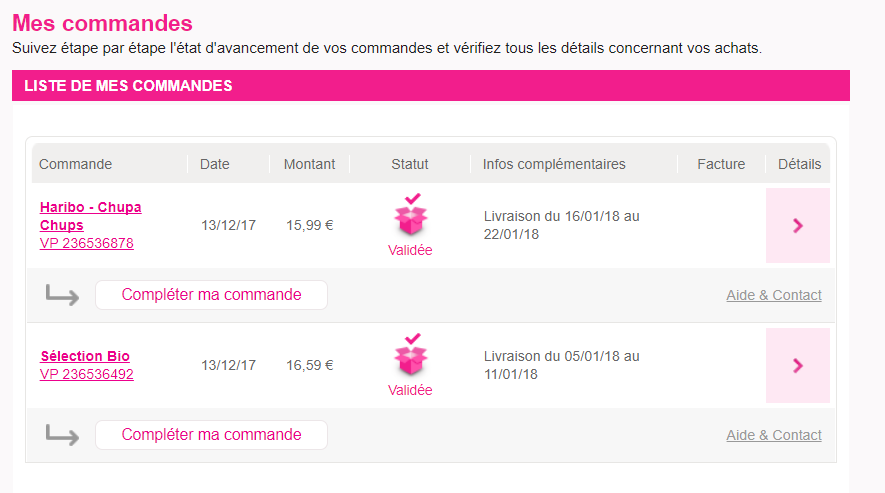Open Aide & Contact for Haribo order
The width and height of the screenshot is (885, 493).
pyautogui.click(x=773, y=295)
